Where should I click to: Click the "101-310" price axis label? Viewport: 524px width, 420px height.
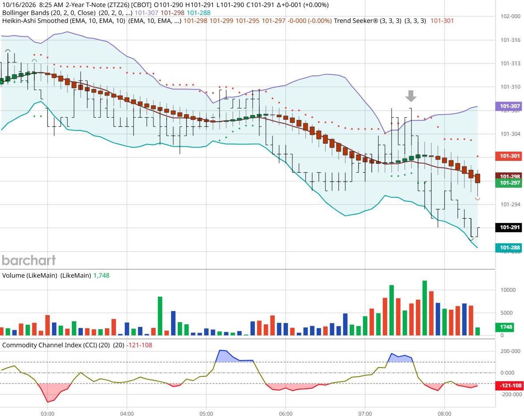click(510, 87)
